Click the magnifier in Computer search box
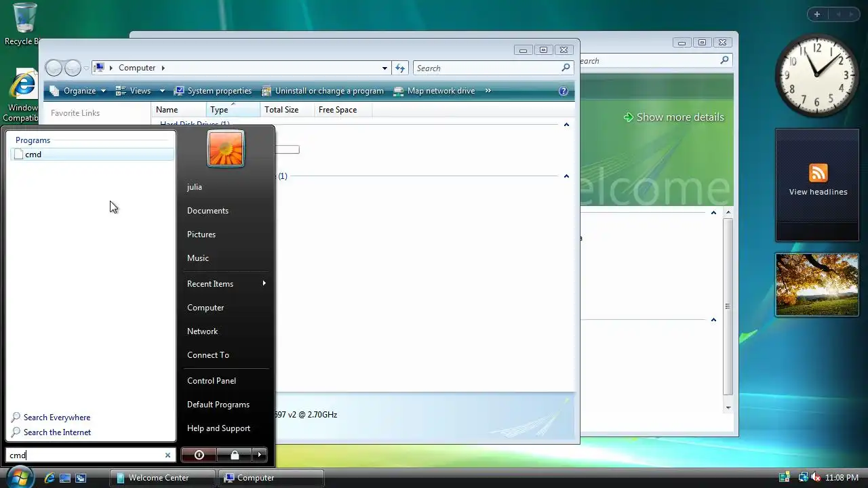This screenshot has height=488, width=868. [566, 68]
